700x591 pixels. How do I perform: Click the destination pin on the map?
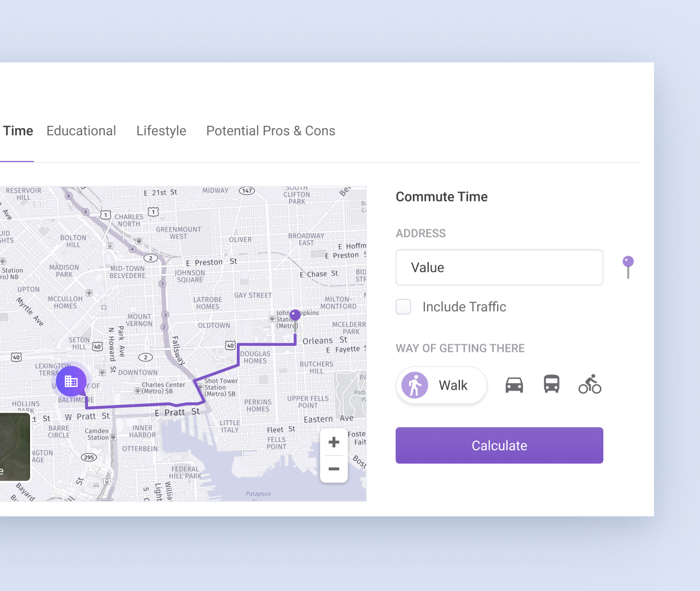pyautogui.click(x=295, y=315)
